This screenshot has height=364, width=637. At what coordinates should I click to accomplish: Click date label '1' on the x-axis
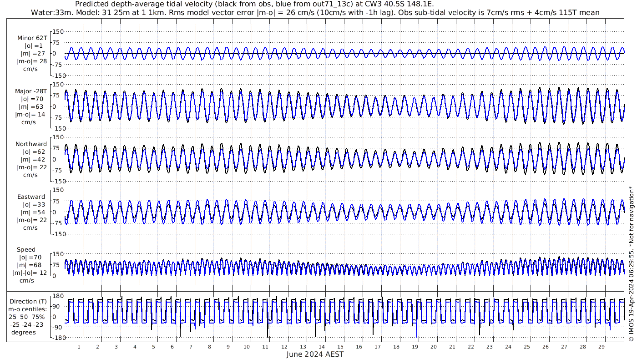[79, 347]
